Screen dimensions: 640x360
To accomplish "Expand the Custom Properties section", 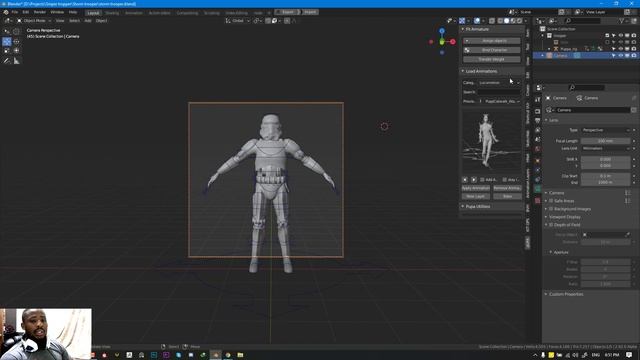I will pos(566,294).
